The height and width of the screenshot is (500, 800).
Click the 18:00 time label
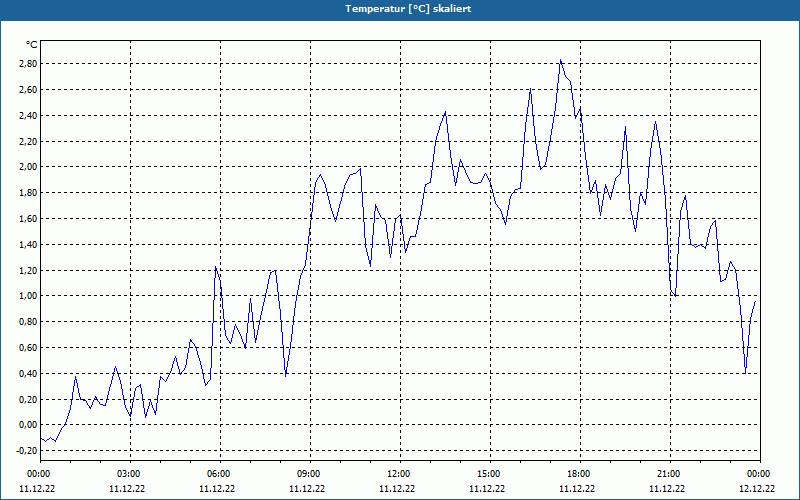pyautogui.click(x=580, y=474)
